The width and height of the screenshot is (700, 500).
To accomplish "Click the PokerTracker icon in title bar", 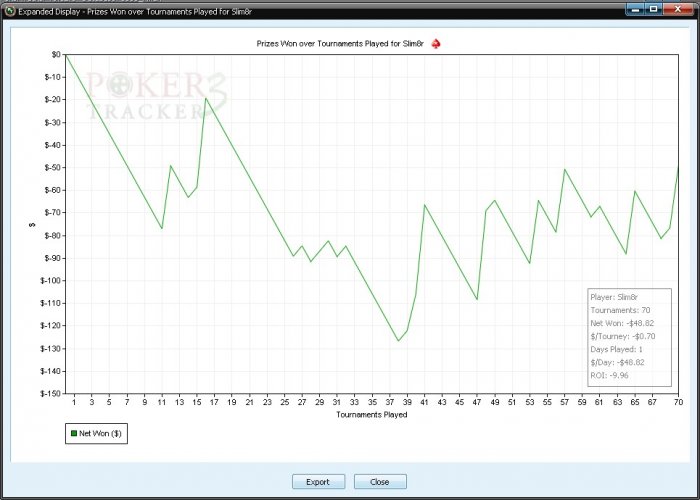I will [10, 11].
